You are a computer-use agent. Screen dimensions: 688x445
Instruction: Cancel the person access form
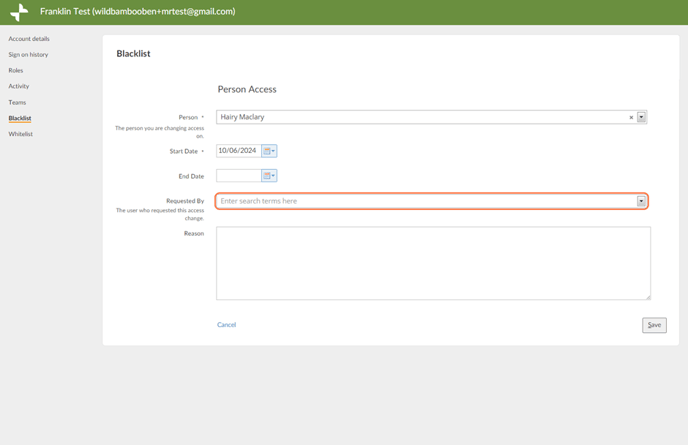(226, 325)
